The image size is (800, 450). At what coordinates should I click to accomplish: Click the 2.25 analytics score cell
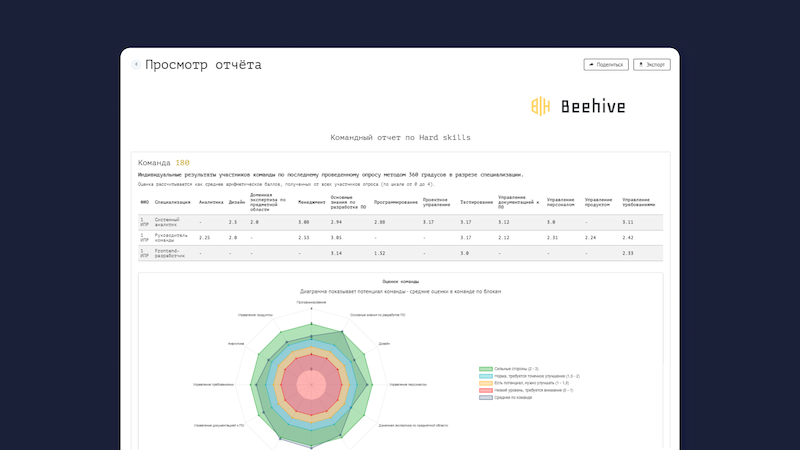click(x=205, y=238)
